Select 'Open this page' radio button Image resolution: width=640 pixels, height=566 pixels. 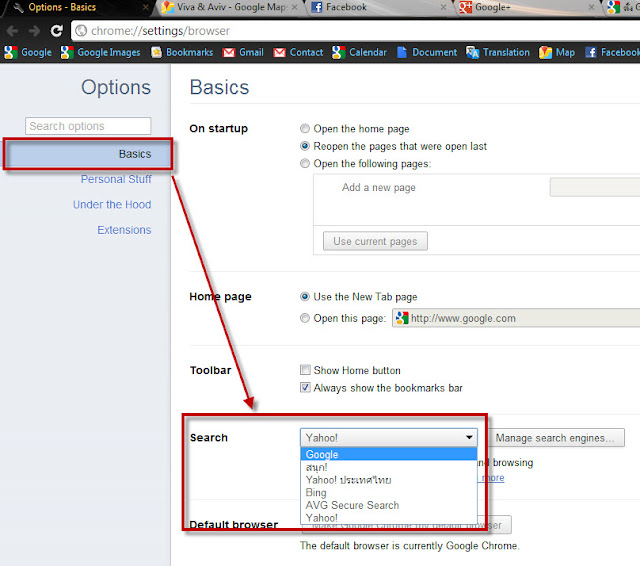point(305,318)
